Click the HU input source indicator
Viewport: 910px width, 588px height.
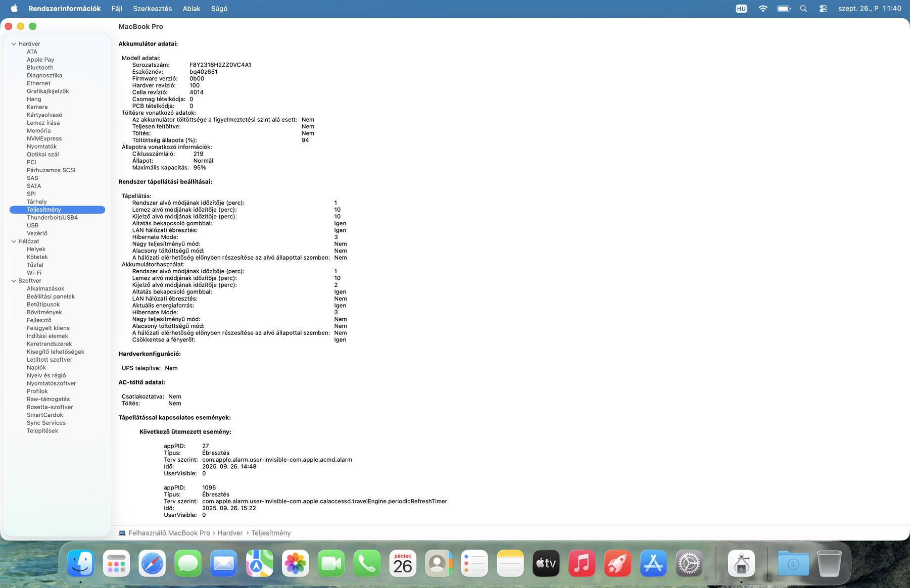point(741,9)
